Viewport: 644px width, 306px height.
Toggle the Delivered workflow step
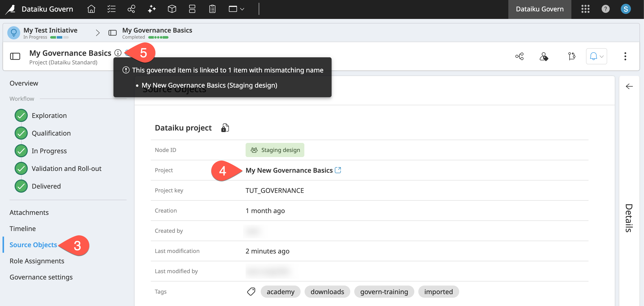click(x=21, y=186)
